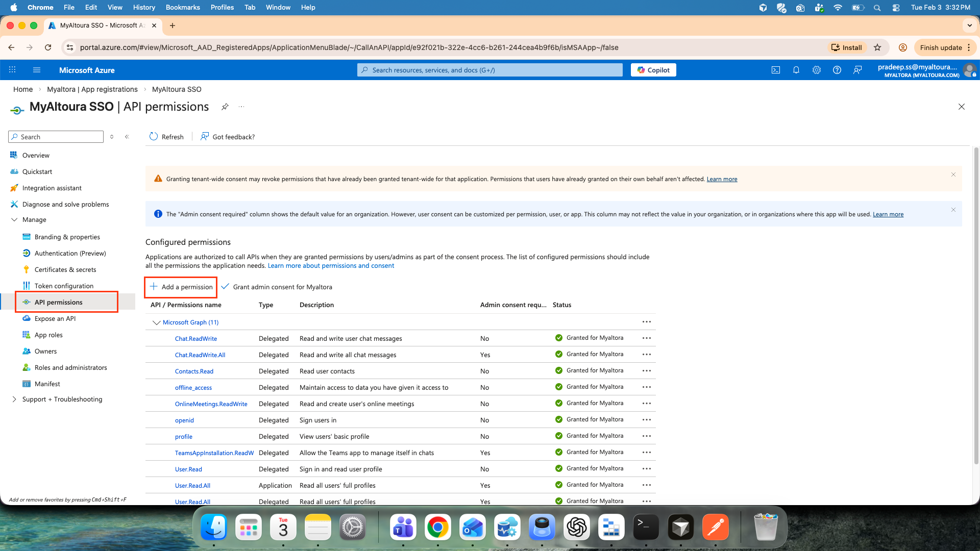Open Overview in the sidebar

(x=36, y=155)
